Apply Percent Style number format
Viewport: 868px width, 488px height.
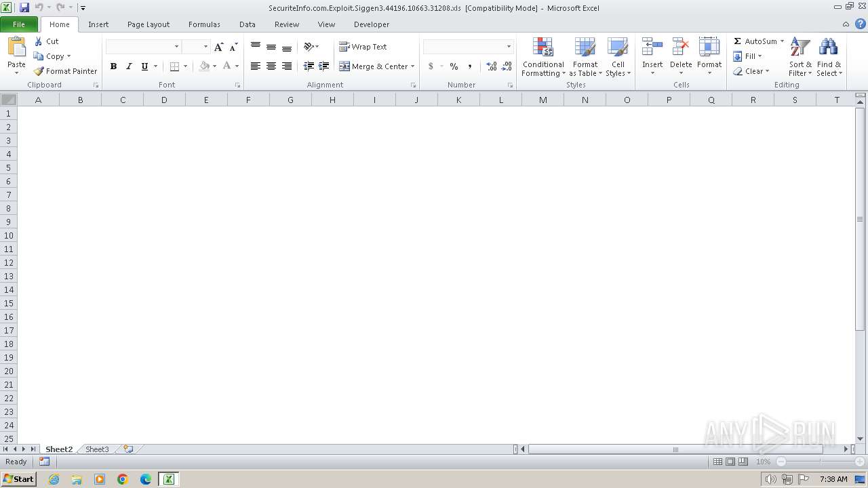pyautogui.click(x=454, y=66)
